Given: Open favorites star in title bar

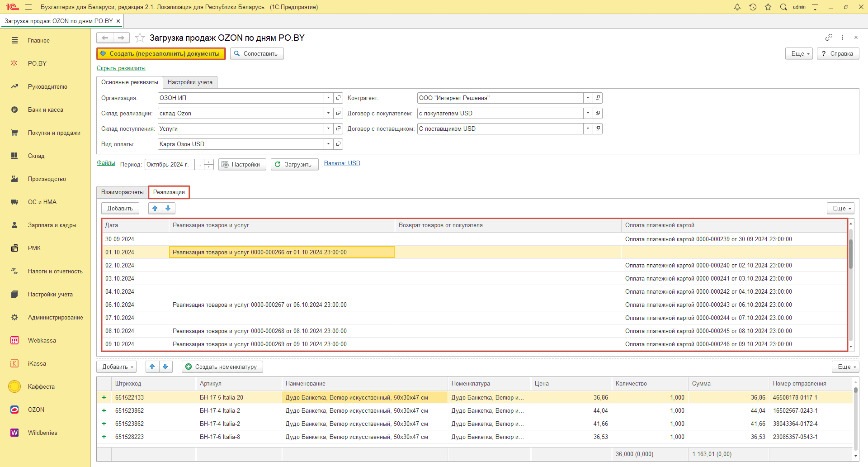Looking at the screenshot, I should click(x=768, y=7).
